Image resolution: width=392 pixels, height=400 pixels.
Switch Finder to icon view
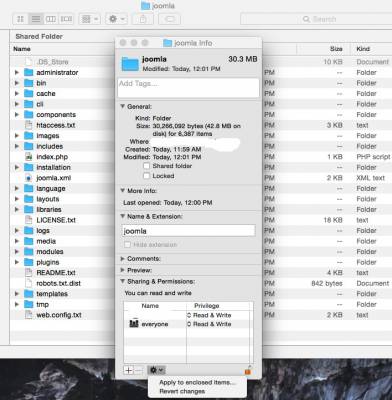(20, 19)
